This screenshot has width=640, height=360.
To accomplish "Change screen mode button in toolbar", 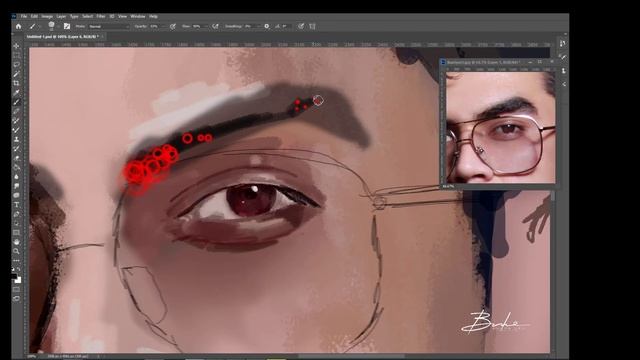I will pyautogui.click(x=16, y=299).
